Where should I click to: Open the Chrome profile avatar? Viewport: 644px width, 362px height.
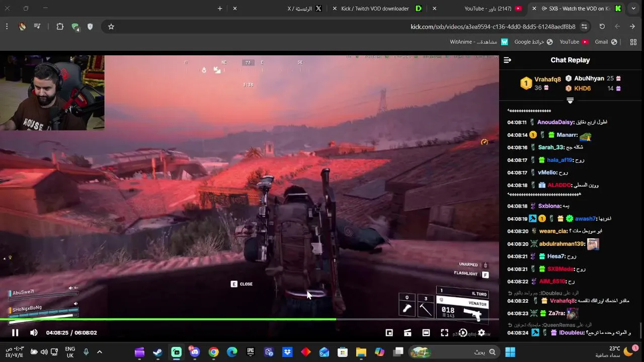22,27
